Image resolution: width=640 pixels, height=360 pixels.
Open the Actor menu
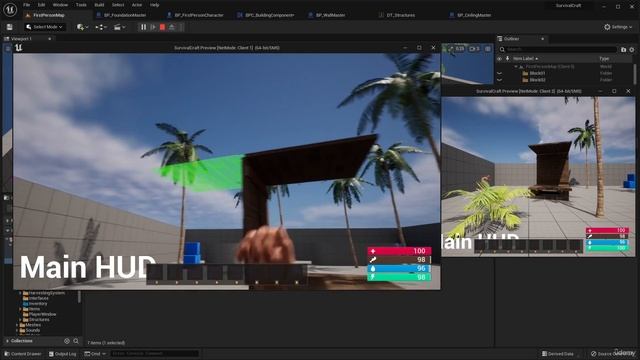tap(137, 5)
